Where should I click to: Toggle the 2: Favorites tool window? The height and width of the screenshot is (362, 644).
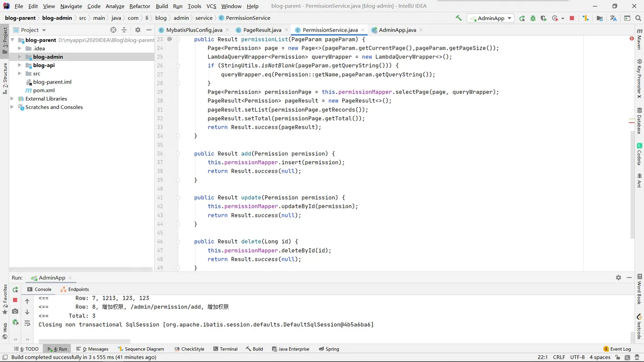coord(5,300)
